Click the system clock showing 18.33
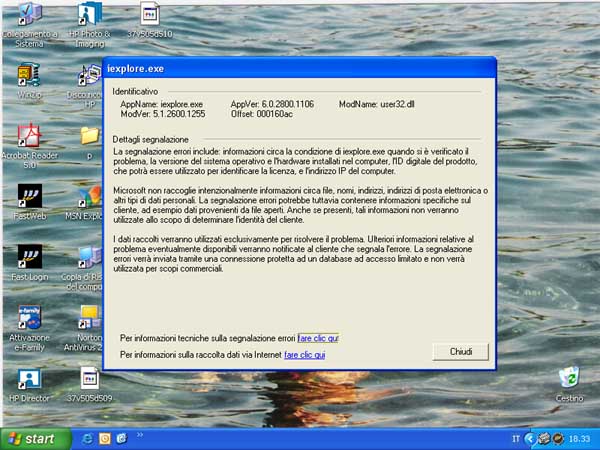 579,439
